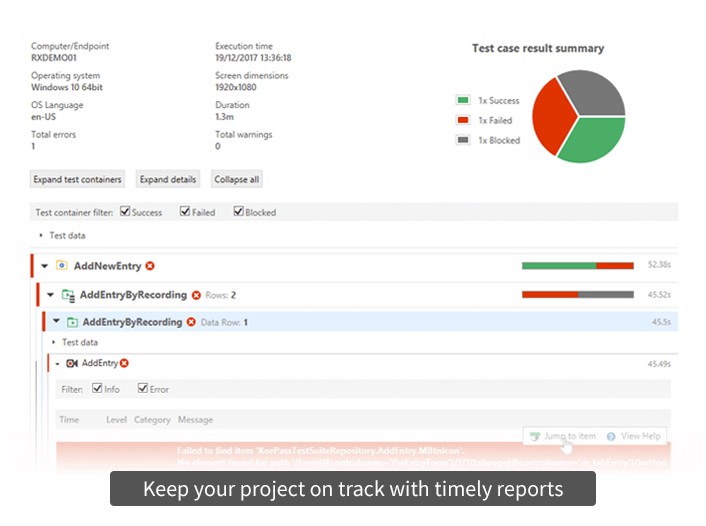Collapse the AddEntry module arrow
The image size is (706, 526).
[x=58, y=363]
